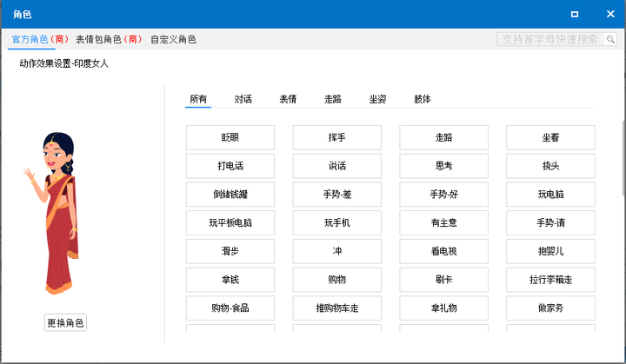Choose the 推购物车走 action
The image size is (626, 364).
337,308
